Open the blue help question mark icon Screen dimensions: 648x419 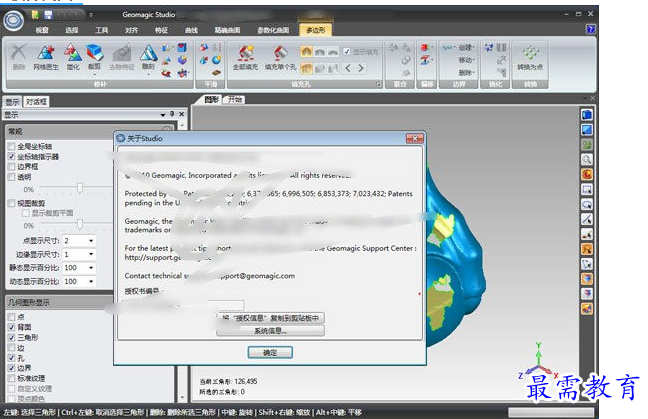coord(591,29)
